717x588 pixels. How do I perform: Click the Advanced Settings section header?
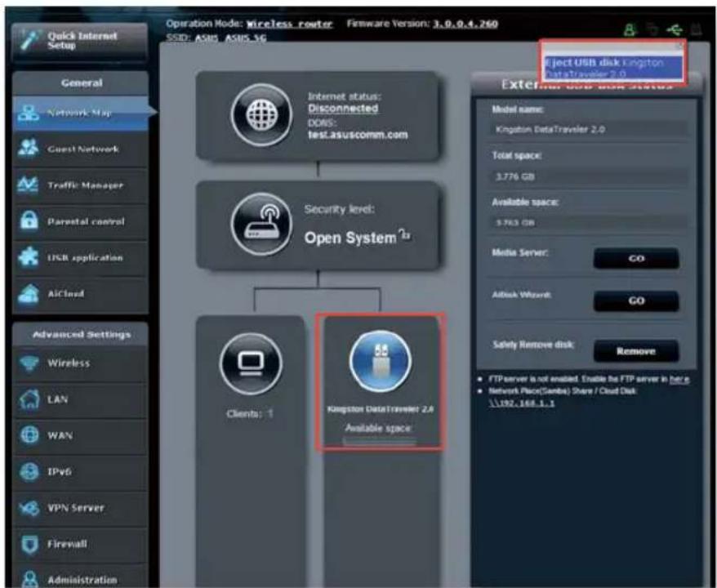pyautogui.click(x=81, y=334)
